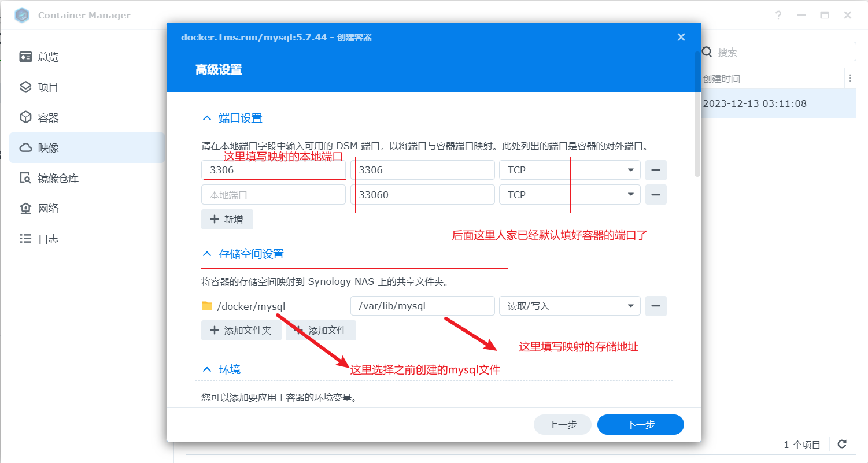Screen dimensions: 868x463
Task: Remove the 3306 port mapping row
Action: 656,170
